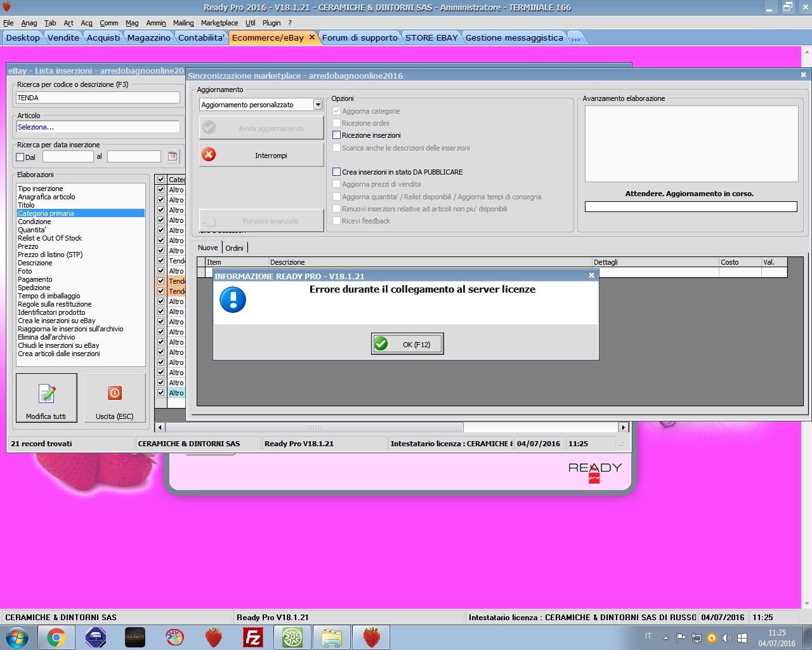Screen dimensions: 812x650
Task: Open the volume speaker tray icon
Action: (727, 638)
